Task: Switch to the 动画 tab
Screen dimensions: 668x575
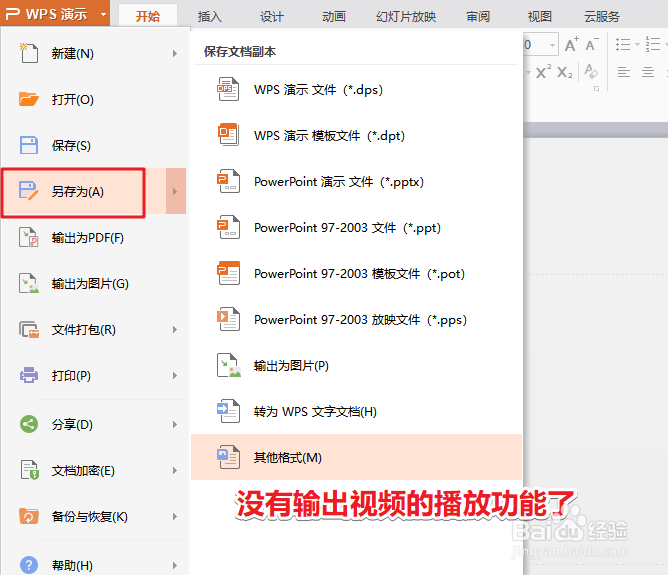Action: pyautogui.click(x=334, y=16)
